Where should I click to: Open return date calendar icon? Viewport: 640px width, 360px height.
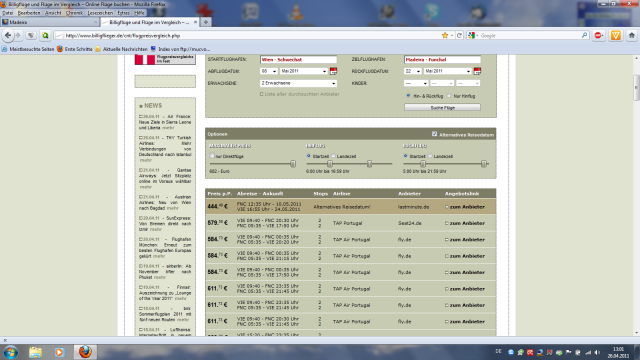click(x=477, y=71)
